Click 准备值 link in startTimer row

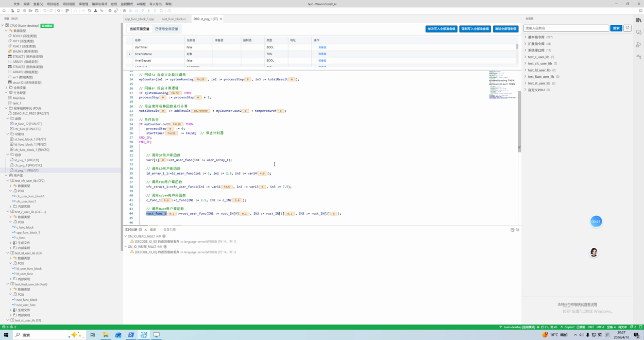click(322, 47)
